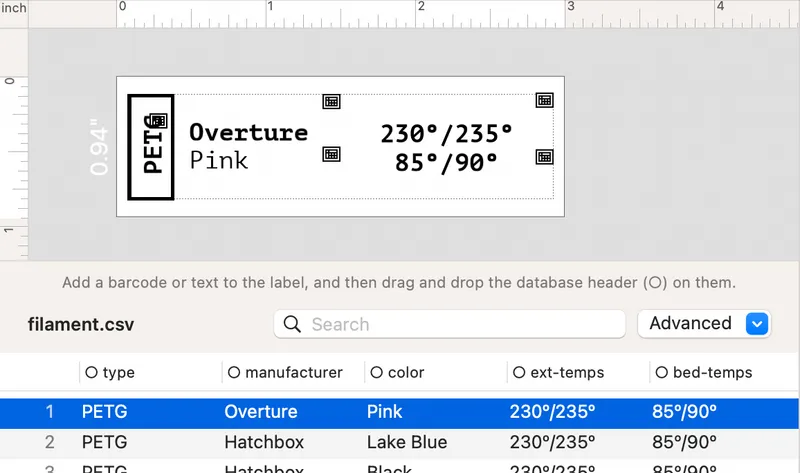Select row 1 PETG type cell
800x473 pixels.
(105, 412)
